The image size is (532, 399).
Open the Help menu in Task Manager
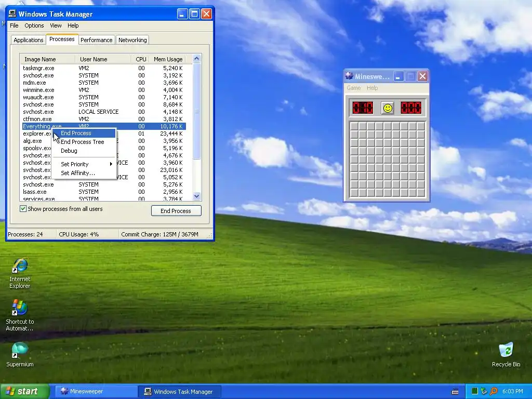pyautogui.click(x=73, y=25)
